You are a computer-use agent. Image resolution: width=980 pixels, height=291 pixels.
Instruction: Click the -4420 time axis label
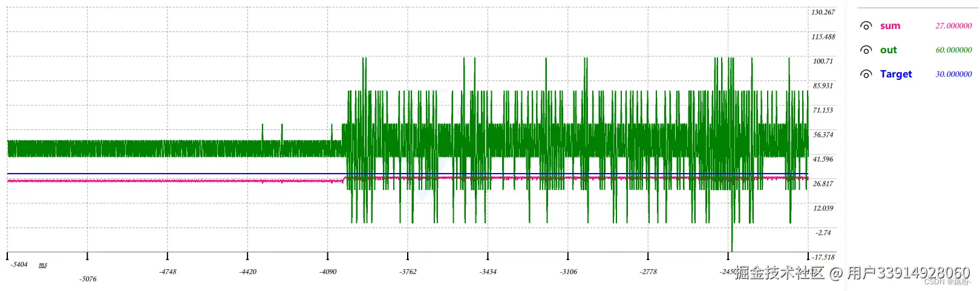pos(248,272)
